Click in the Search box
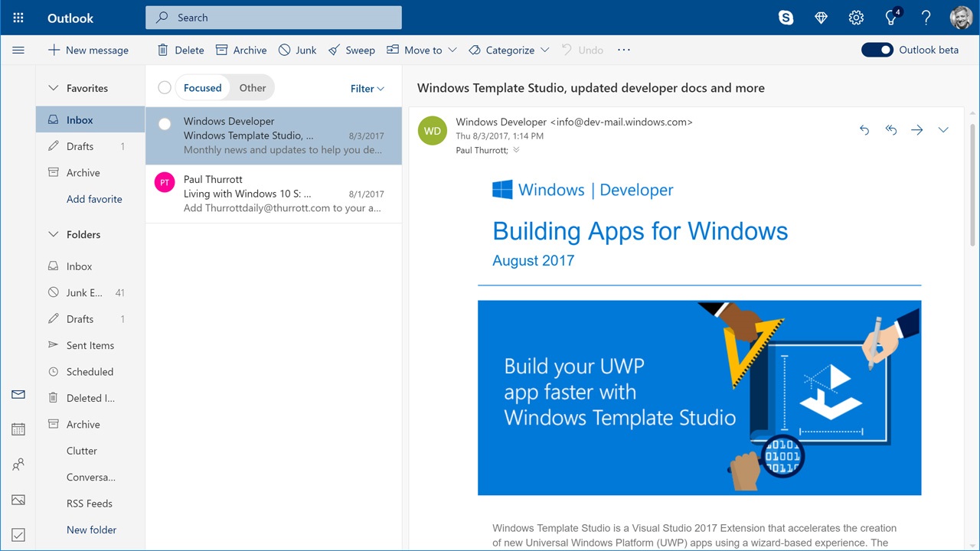This screenshot has width=980, height=551. (273, 18)
